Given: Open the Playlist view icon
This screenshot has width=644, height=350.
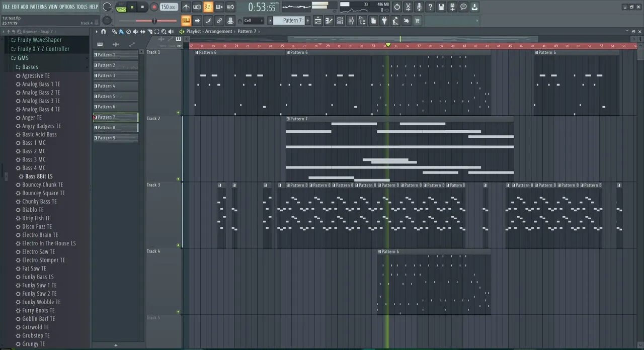Looking at the screenshot, I should 318,21.
